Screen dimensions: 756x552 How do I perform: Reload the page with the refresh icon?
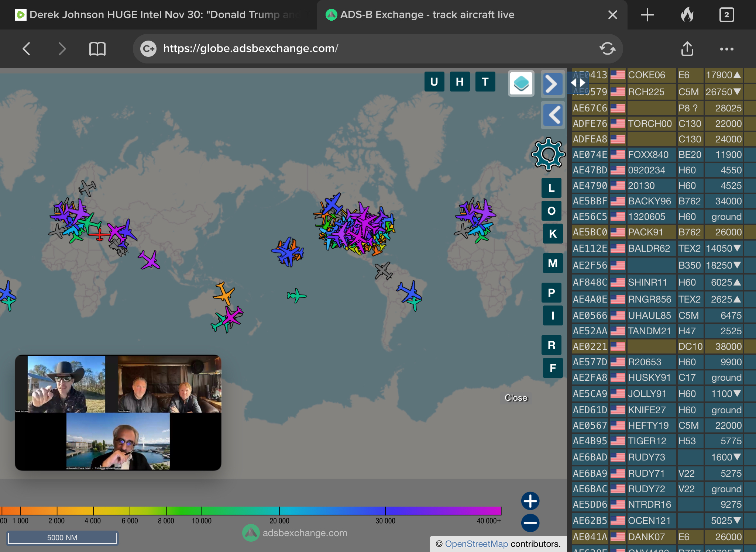(607, 49)
